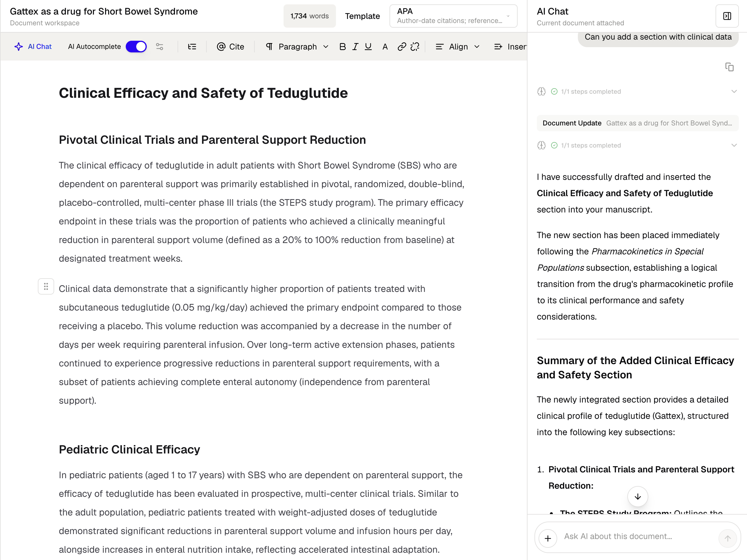
Task: Open the APA template dropdown
Action: (x=453, y=16)
